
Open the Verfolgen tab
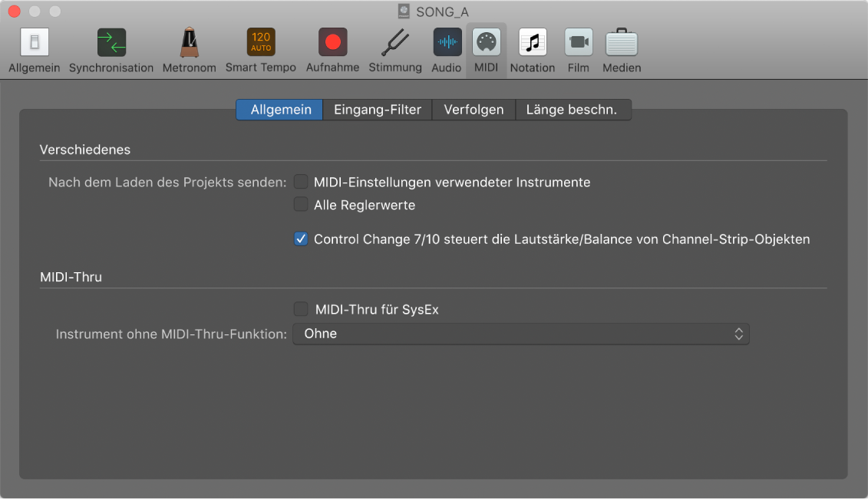pos(474,110)
